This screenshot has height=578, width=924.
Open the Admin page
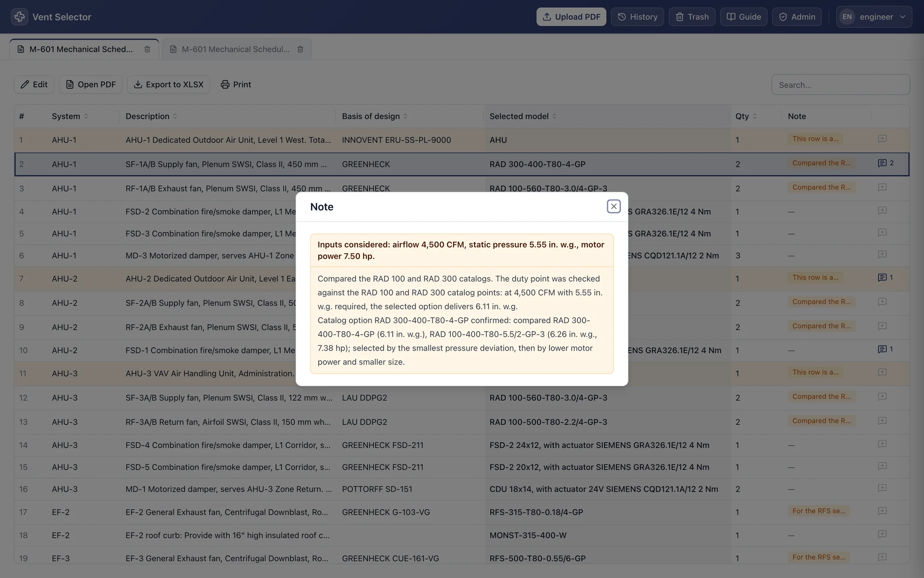tap(797, 17)
